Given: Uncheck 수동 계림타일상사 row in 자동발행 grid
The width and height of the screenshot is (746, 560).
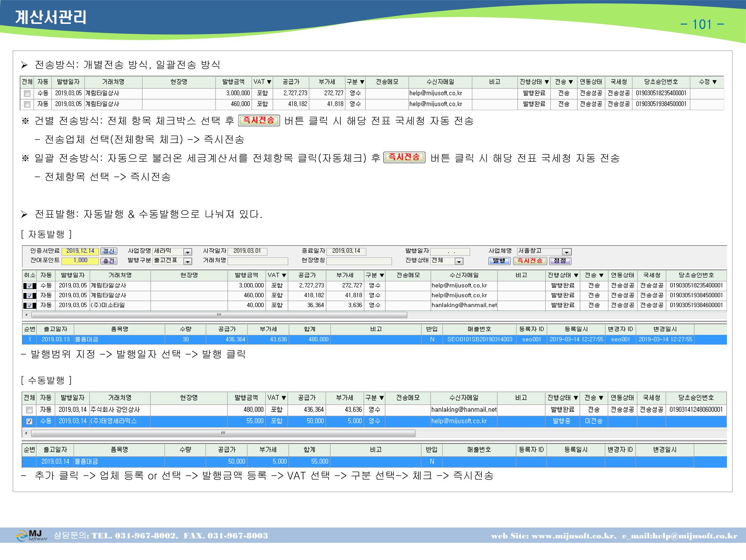Looking at the screenshot, I should (x=29, y=286).
